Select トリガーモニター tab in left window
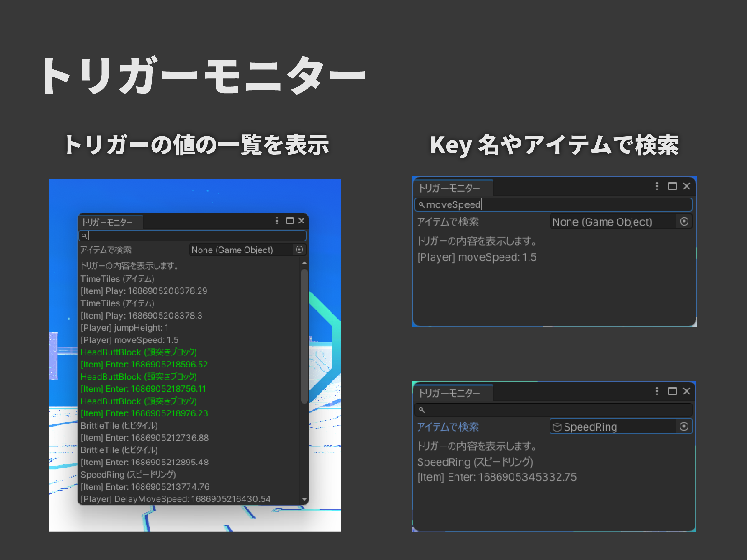 click(x=108, y=222)
